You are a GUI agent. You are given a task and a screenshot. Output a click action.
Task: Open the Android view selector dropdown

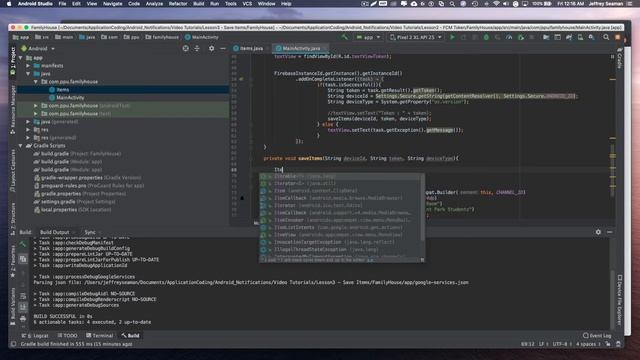pyautogui.click(x=38, y=48)
